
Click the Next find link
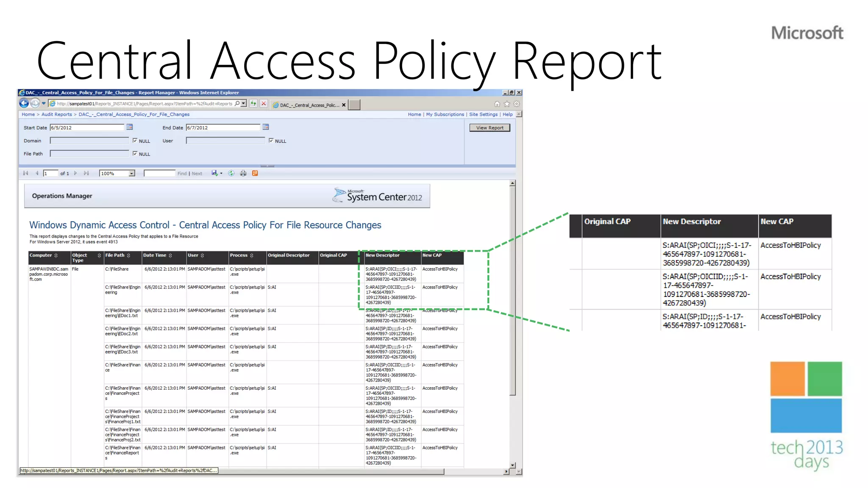click(x=197, y=174)
